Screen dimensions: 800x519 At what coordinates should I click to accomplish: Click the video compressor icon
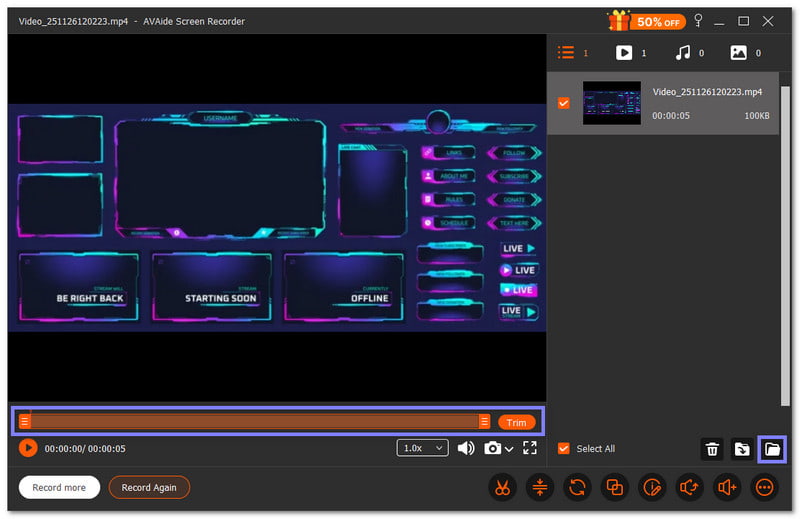point(538,487)
